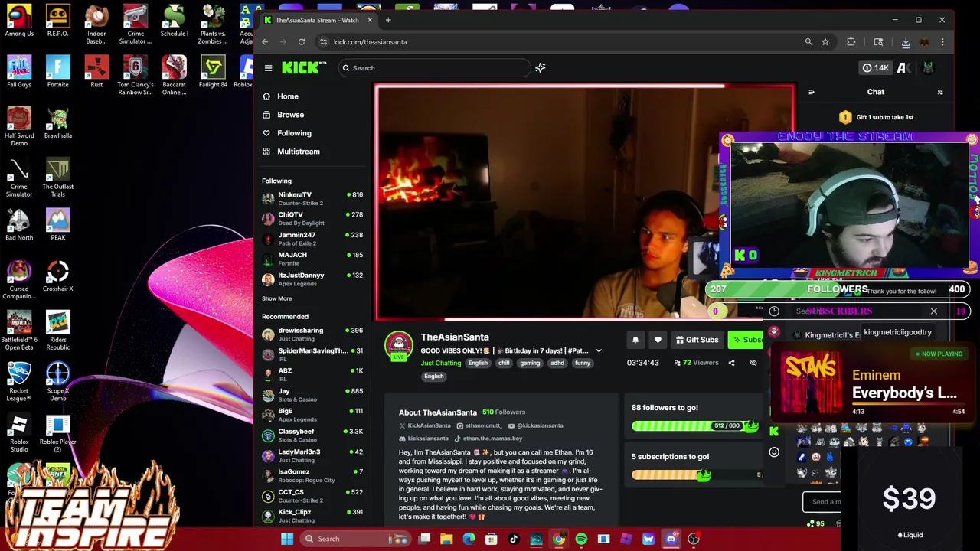Open NinkeraTV channel in Following list
Viewport: 980px width, 551px height.
tap(312, 198)
